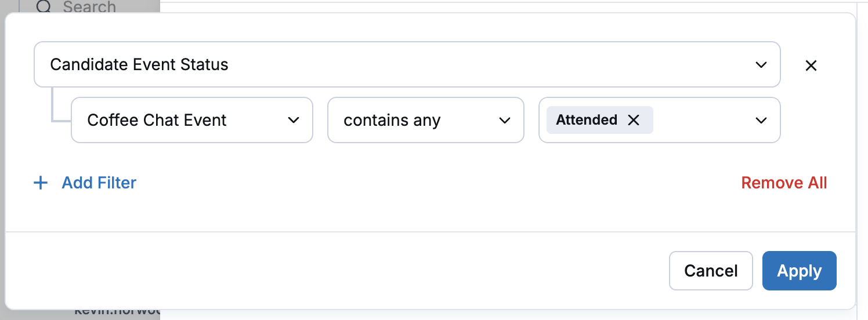This screenshot has height=320, width=868.
Task: Remove the Attended tag with its X
Action: (x=634, y=120)
